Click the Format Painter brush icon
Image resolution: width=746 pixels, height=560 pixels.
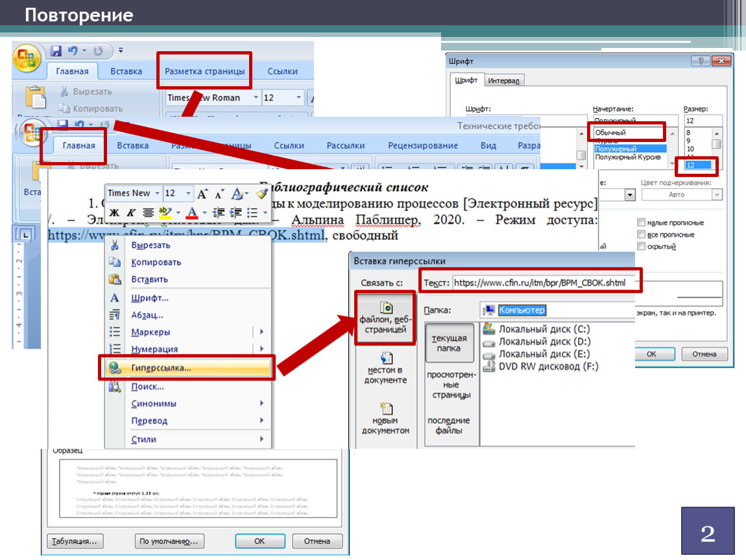261,193
